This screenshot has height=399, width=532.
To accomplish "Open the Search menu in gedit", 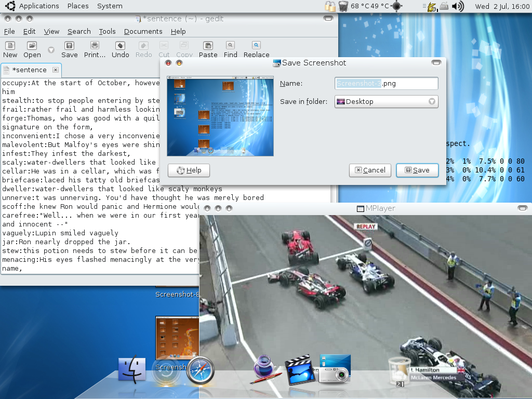I will (x=79, y=32).
